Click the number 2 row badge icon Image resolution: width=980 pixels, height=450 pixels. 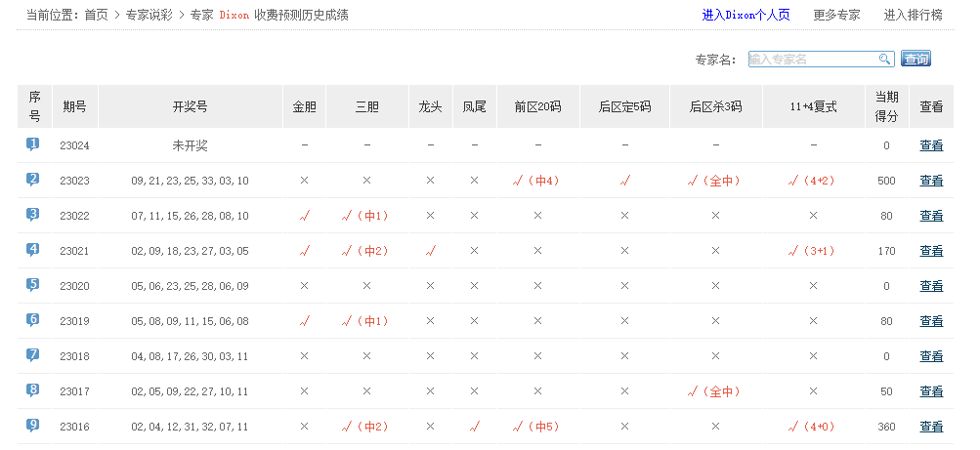(33, 180)
